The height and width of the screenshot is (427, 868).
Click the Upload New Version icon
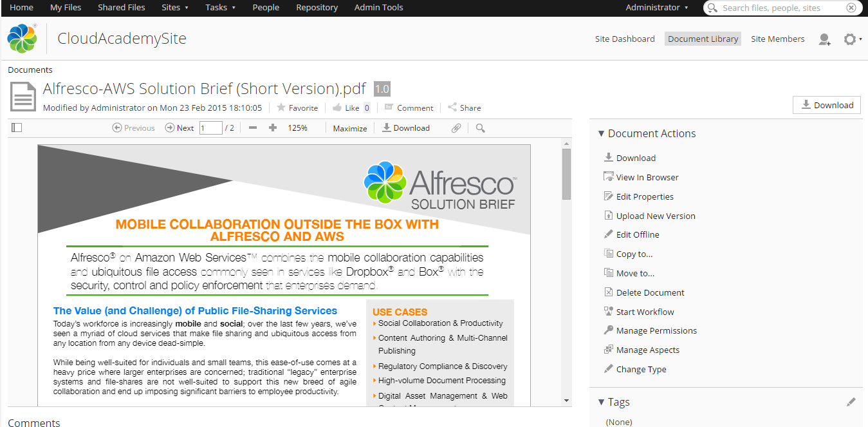coord(609,216)
